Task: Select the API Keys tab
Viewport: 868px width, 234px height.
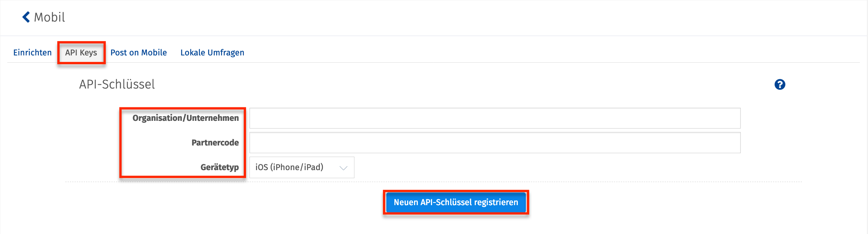Action: (x=81, y=53)
